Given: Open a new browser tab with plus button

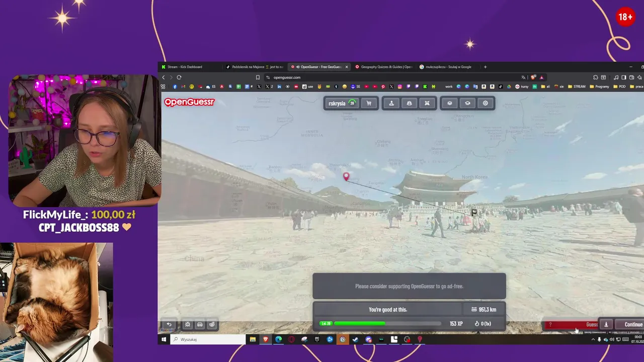Looking at the screenshot, I should [485, 67].
